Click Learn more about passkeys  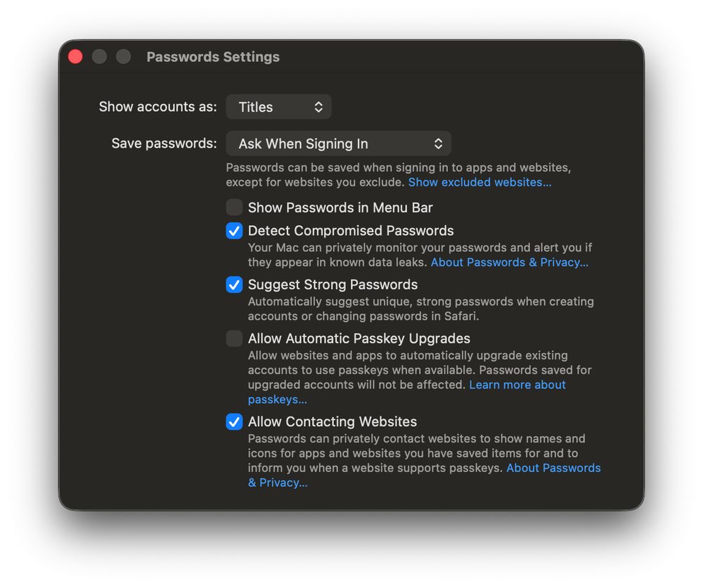(x=517, y=385)
